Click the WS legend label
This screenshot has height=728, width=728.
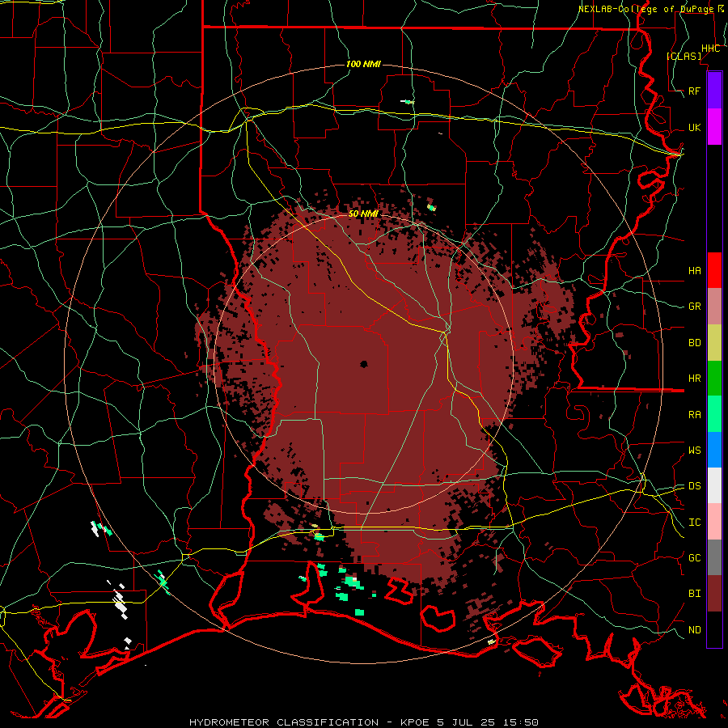(695, 450)
